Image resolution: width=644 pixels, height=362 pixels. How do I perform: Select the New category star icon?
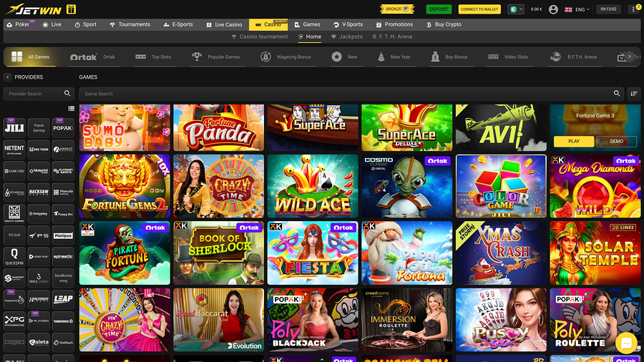[337, 57]
